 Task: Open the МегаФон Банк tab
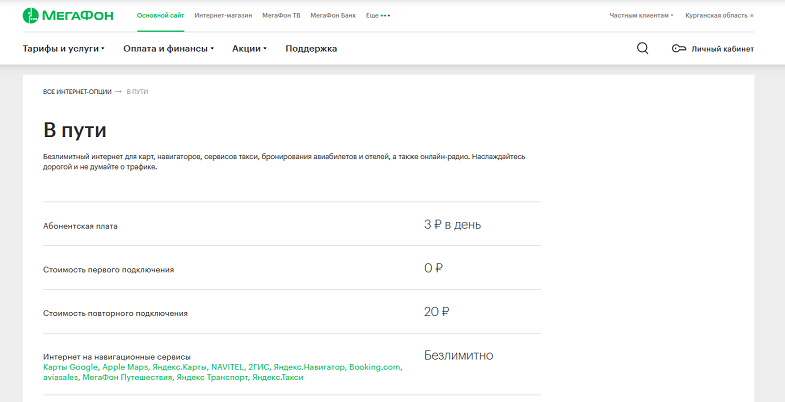click(x=333, y=16)
